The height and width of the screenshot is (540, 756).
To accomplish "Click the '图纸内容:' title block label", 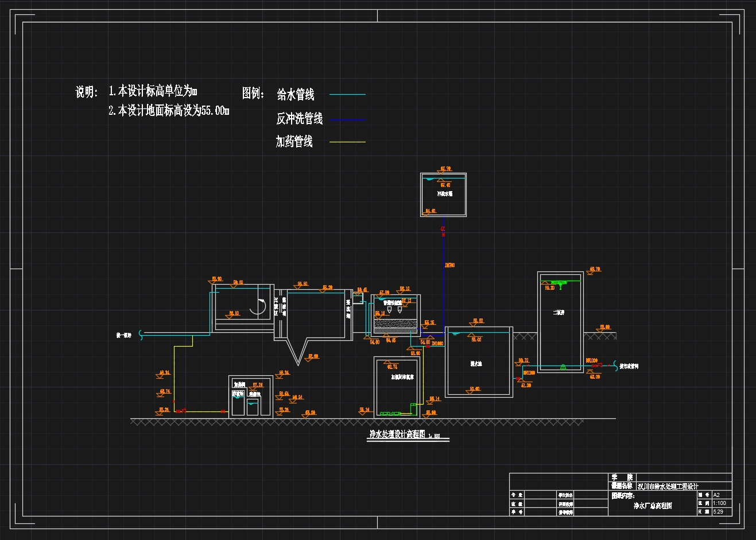I will click(x=623, y=496).
